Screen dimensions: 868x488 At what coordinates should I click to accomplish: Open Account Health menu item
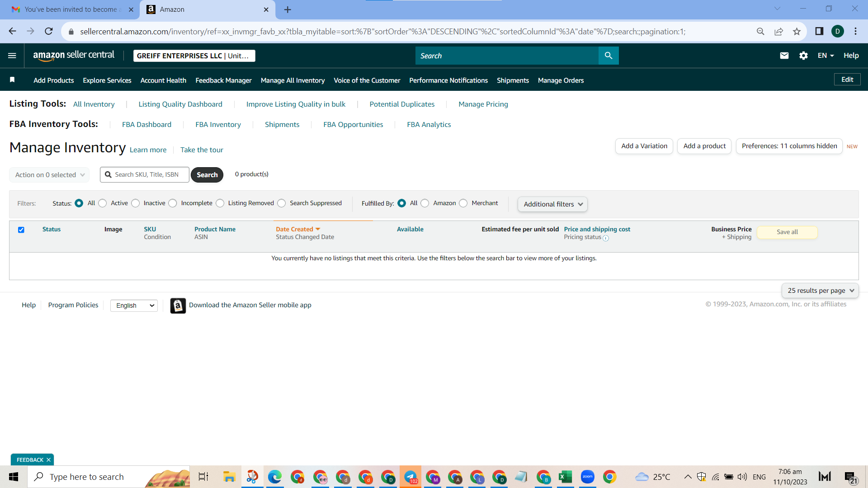(163, 80)
